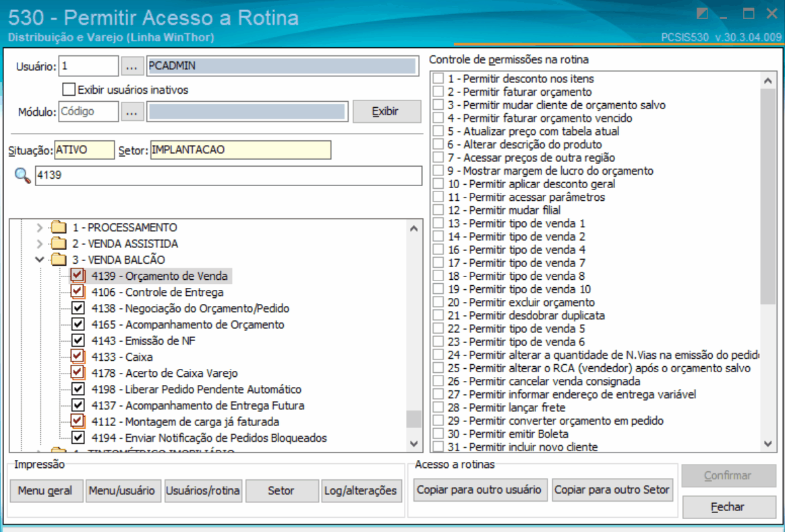Uncheck 4106 - Controle de Entrega checkbox
The image size is (785, 532).
point(78,292)
